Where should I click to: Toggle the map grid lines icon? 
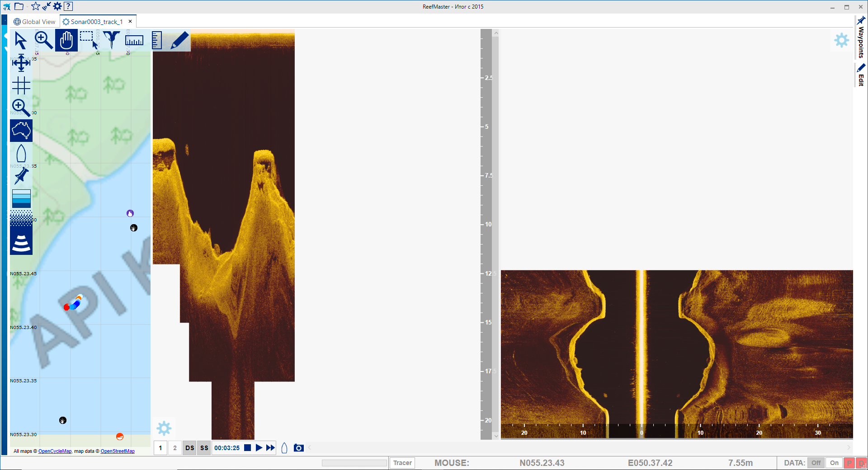point(21,85)
